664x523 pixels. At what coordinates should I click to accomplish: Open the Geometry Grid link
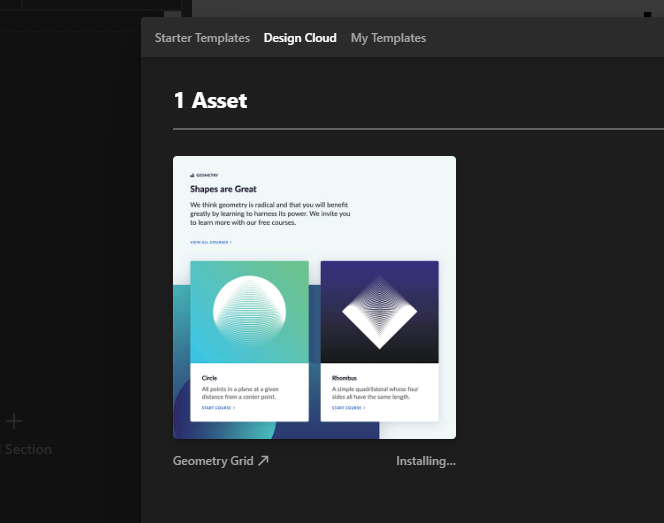[x=213, y=461]
